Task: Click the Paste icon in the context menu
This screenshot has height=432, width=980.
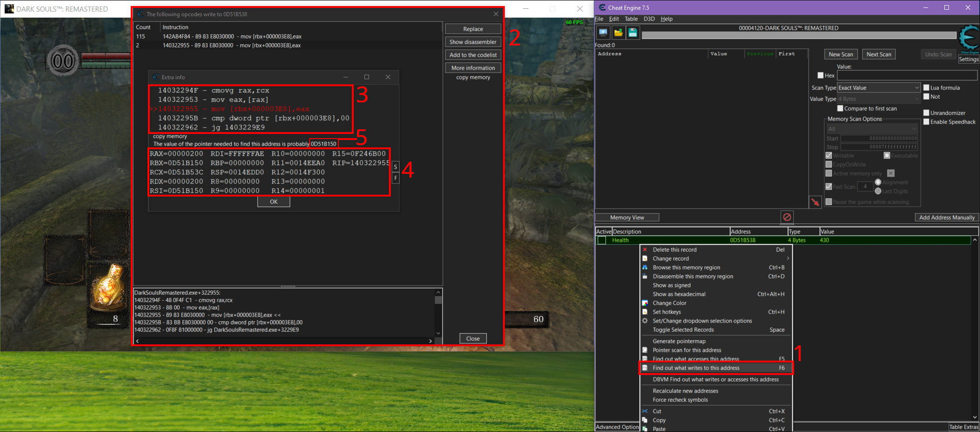Action: (645, 429)
